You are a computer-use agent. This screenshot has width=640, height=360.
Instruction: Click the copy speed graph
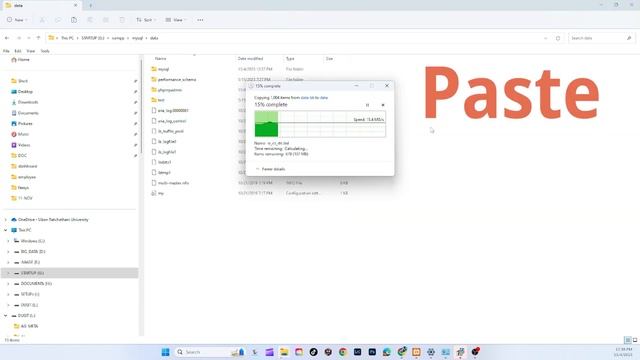320,124
